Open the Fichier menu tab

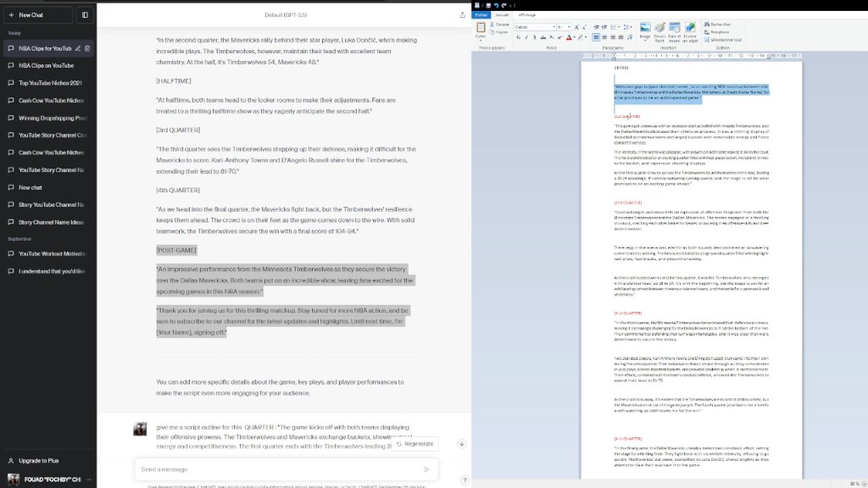pos(481,15)
